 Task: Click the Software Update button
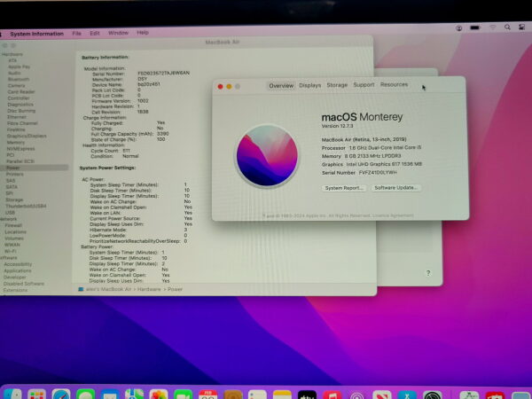395,187
